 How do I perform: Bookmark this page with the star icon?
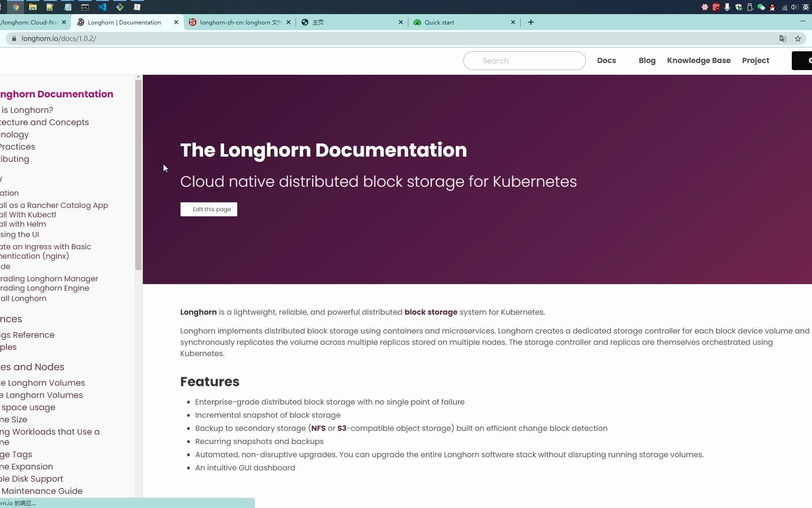pos(797,39)
